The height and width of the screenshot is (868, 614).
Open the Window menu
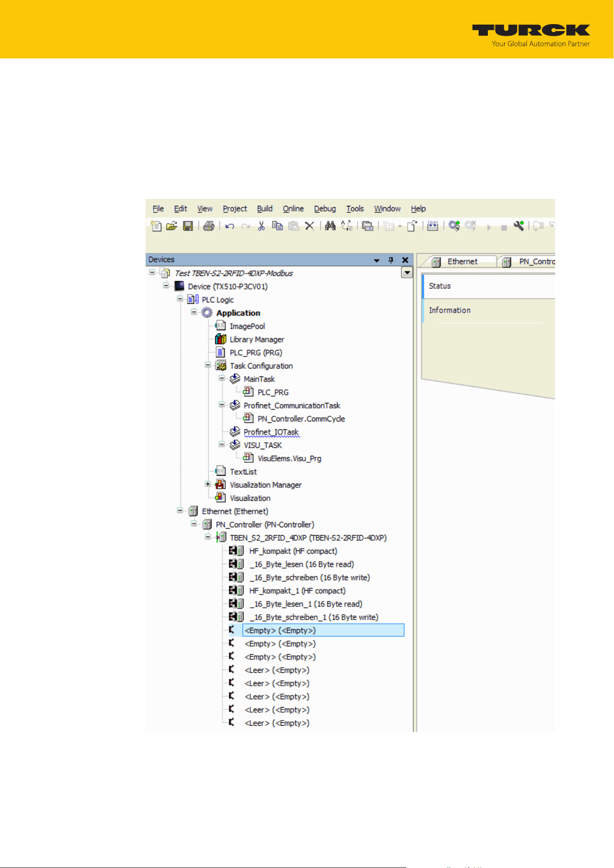(387, 209)
